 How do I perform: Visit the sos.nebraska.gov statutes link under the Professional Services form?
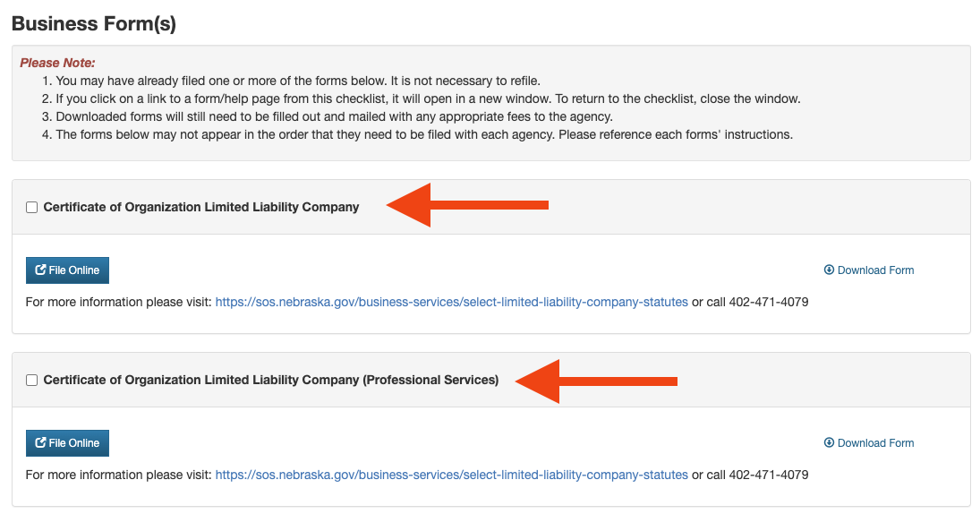451,475
